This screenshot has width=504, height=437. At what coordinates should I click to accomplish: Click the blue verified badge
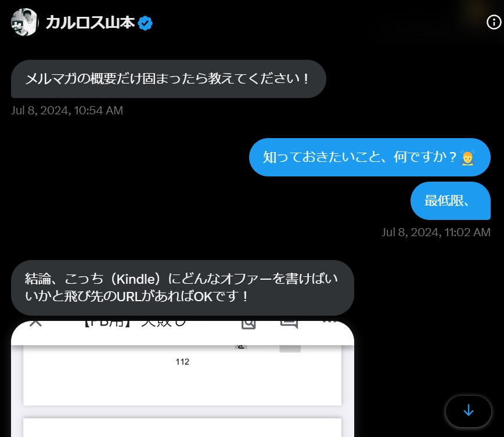[145, 23]
